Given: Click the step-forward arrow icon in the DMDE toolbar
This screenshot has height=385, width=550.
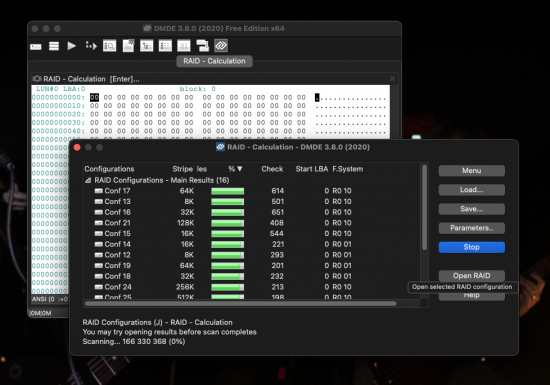Looking at the screenshot, I should click(91, 46).
